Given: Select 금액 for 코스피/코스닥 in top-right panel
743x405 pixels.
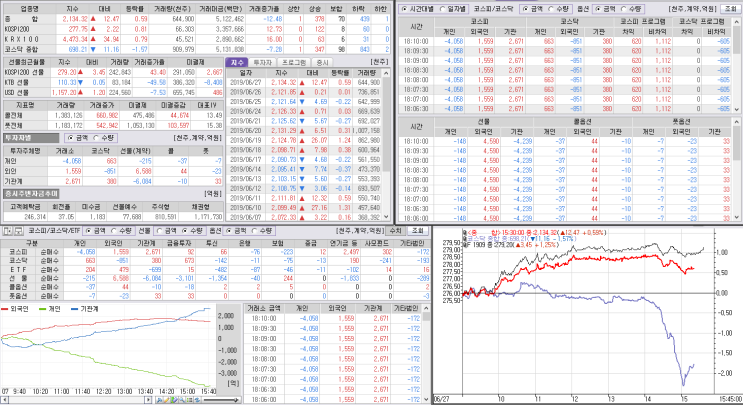Looking at the screenshot, I should [526, 9].
